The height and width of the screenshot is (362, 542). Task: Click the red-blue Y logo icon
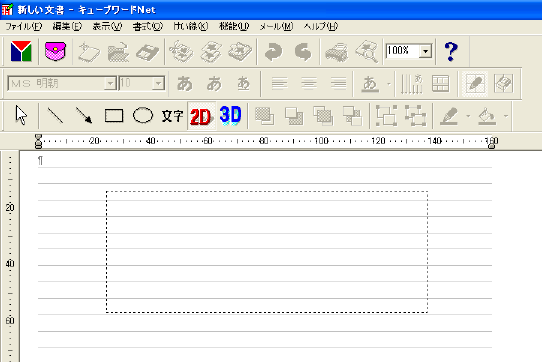(x=21, y=52)
